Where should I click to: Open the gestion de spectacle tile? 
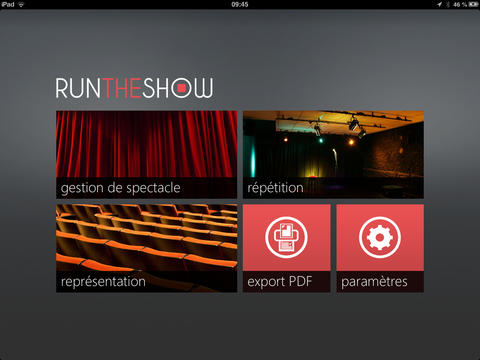147,155
